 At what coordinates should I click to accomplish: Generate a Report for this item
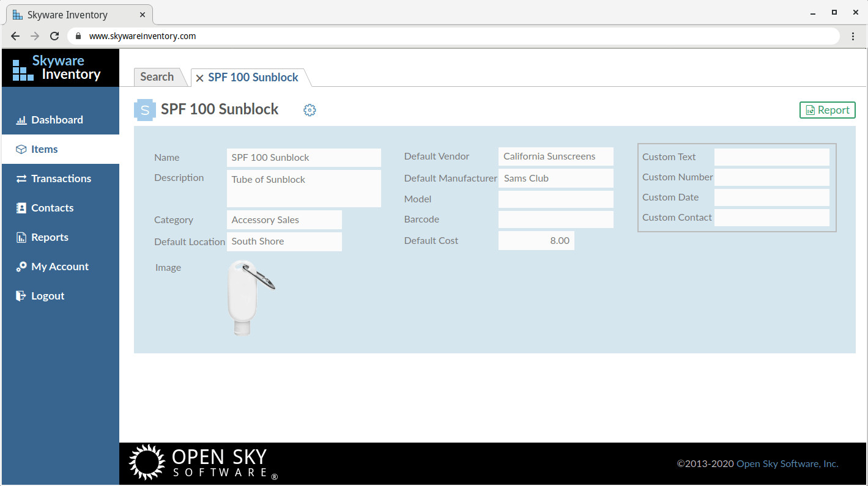pyautogui.click(x=827, y=110)
